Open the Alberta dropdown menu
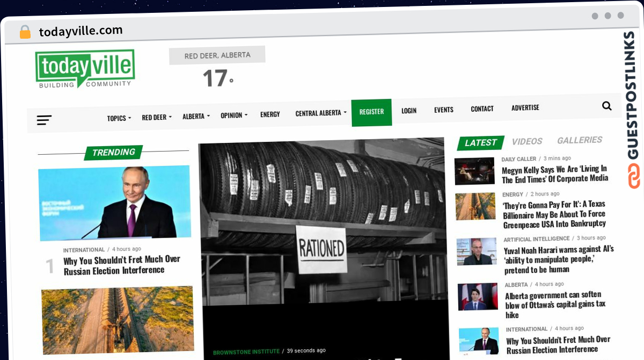 (196, 116)
